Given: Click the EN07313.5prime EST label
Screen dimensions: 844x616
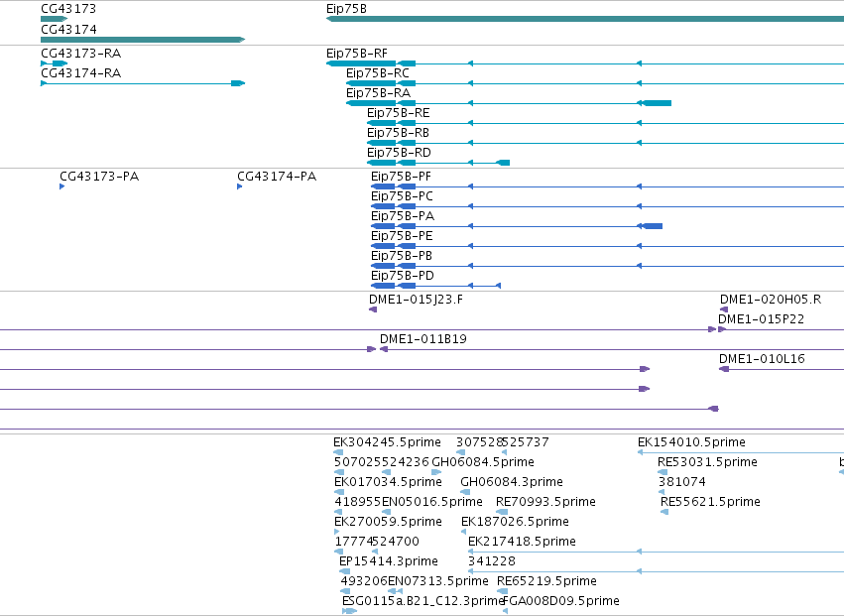Looking at the screenshot, I should coord(437,582).
